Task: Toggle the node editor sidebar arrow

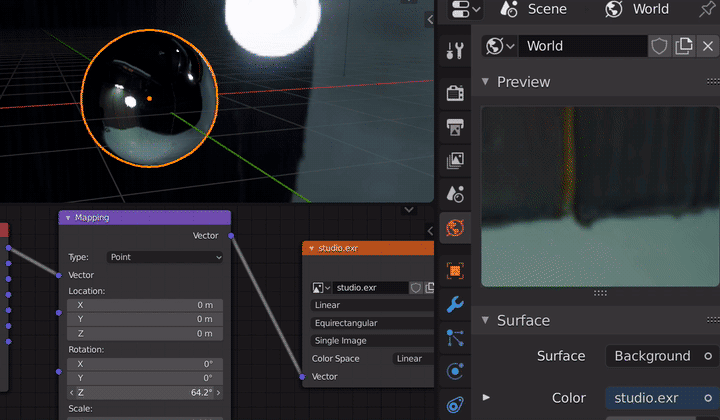Action: (x=430, y=230)
